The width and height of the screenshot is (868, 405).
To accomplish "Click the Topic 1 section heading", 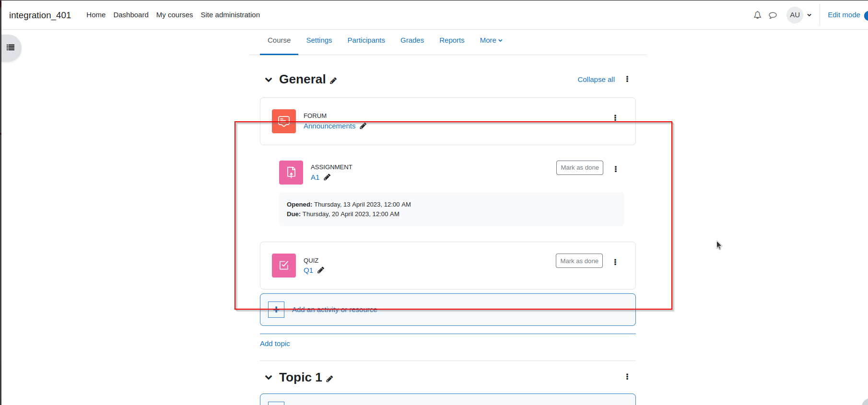I will point(300,377).
